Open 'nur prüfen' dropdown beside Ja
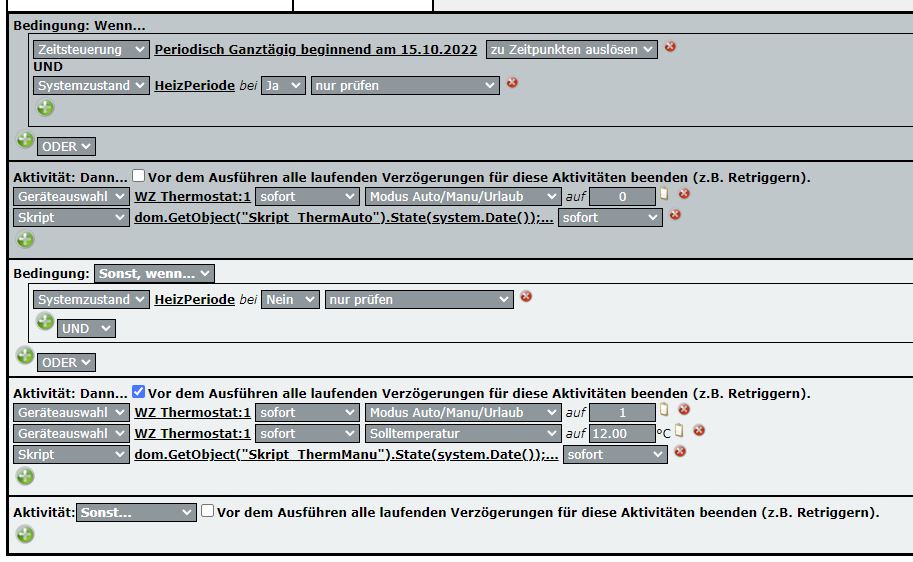 tap(405, 86)
